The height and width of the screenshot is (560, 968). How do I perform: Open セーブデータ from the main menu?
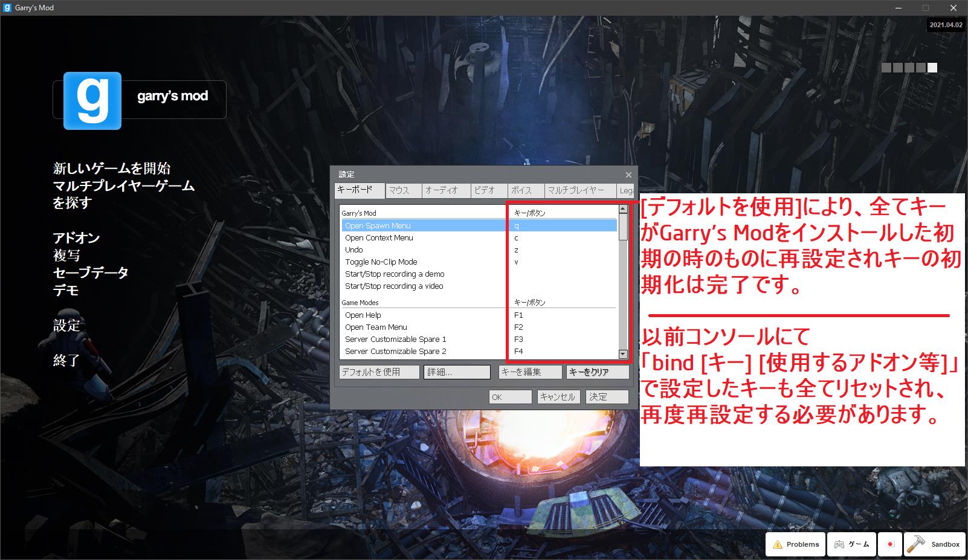pyautogui.click(x=91, y=272)
